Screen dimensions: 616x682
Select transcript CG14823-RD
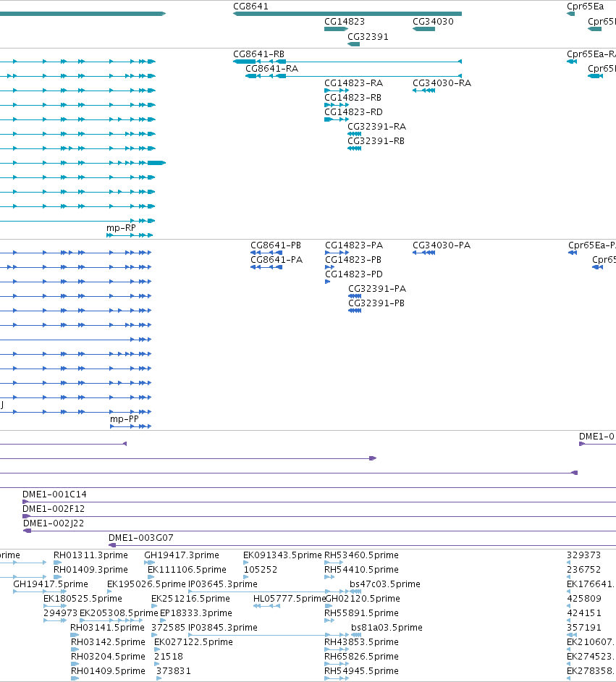(x=353, y=112)
